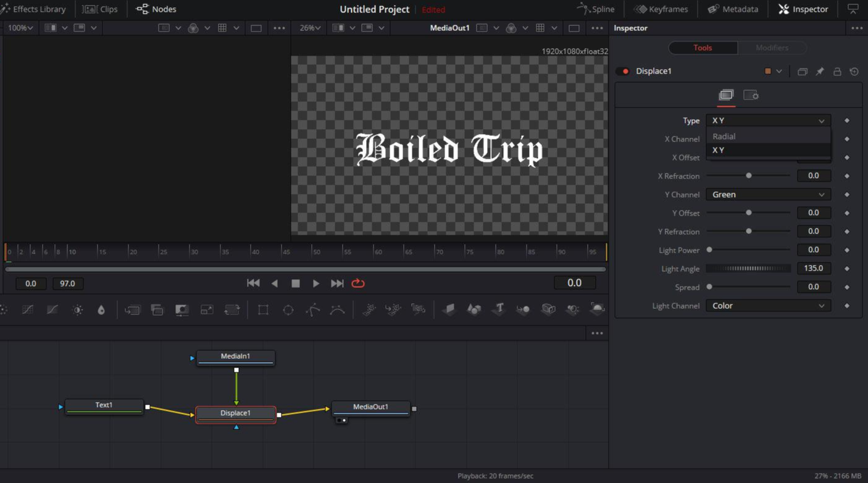Add an Ellipse mask from toolbar
The height and width of the screenshot is (483, 868).
coord(288,309)
